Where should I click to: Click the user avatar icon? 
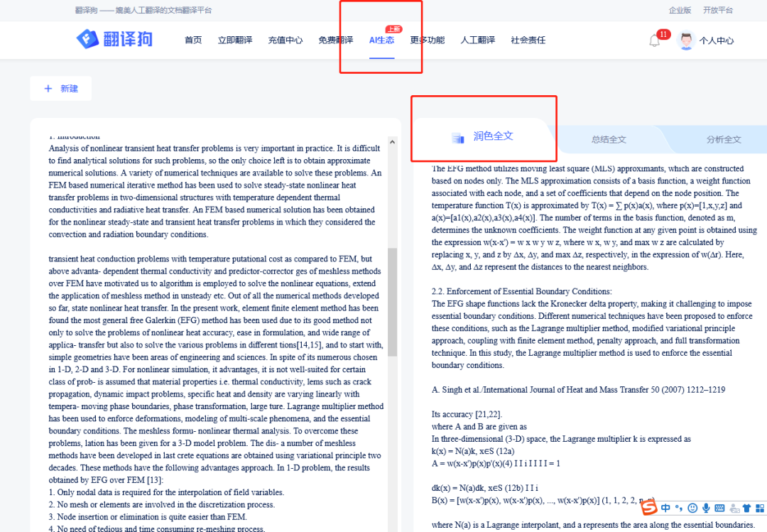coord(686,40)
